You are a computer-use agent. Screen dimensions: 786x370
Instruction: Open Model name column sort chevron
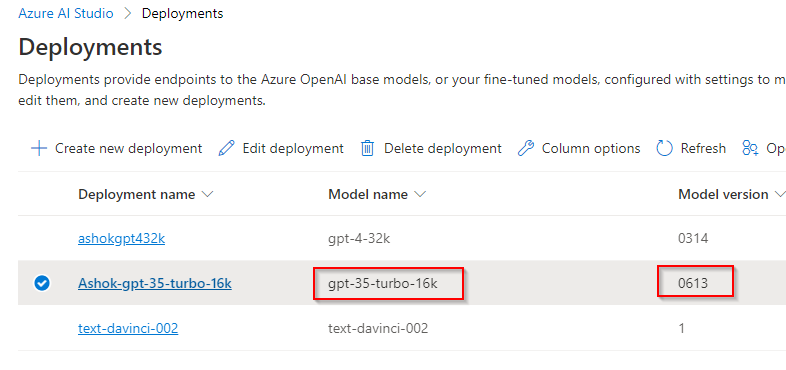[x=420, y=195]
